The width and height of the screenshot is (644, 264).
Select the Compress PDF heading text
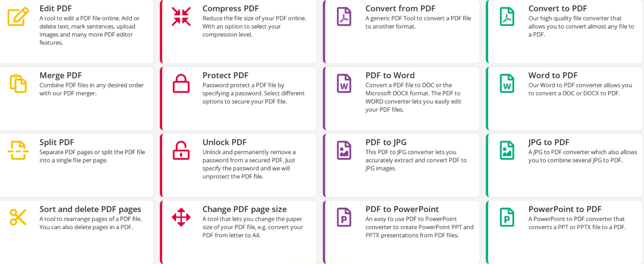[x=231, y=8]
